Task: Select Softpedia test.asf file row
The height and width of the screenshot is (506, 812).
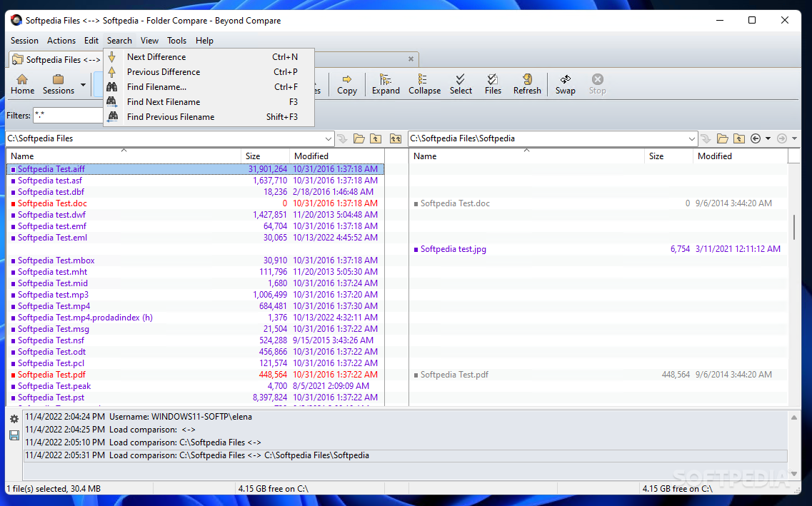Action: coord(195,181)
